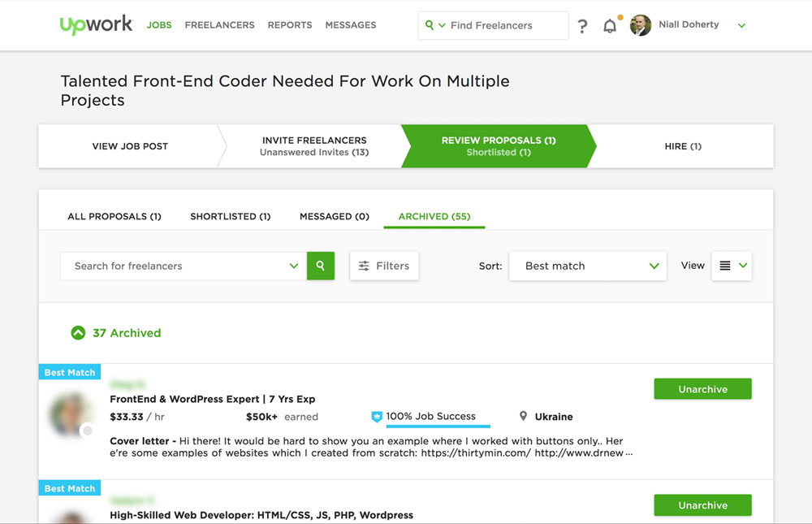Open the first freelancer's profile photo
The image size is (812, 524).
[71, 414]
